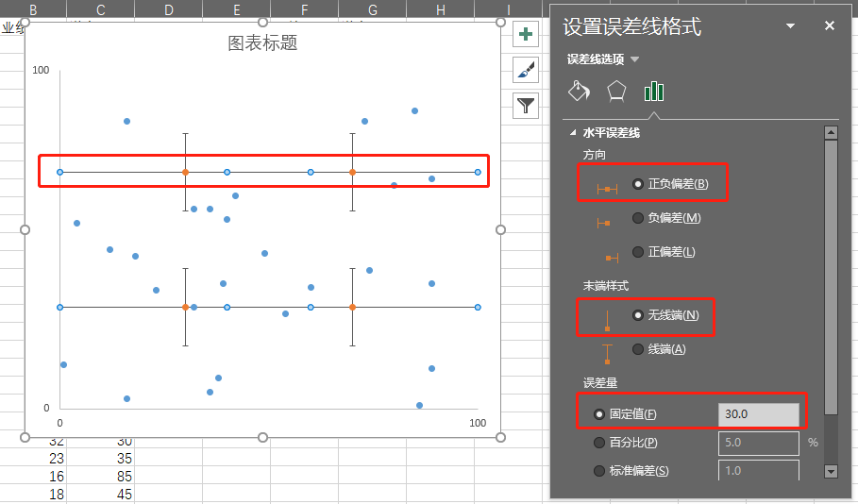Select column D header
This screenshot has height=504, width=858.
(x=169, y=8)
